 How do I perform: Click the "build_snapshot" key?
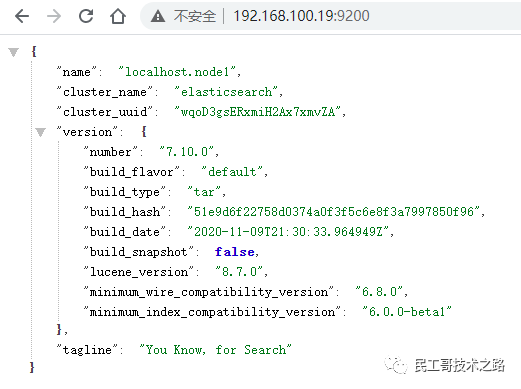click(138, 252)
